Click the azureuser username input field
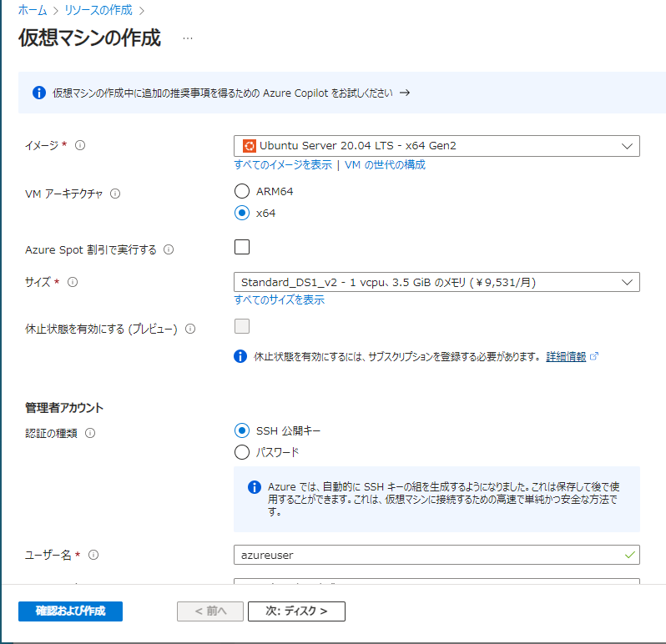Image resolution: width=666 pixels, height=644 pixels. coord(436,555)
